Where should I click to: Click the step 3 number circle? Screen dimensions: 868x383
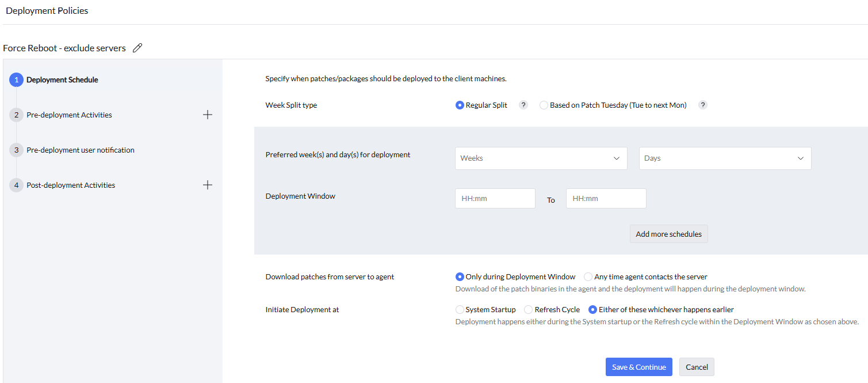pos(16,150)
